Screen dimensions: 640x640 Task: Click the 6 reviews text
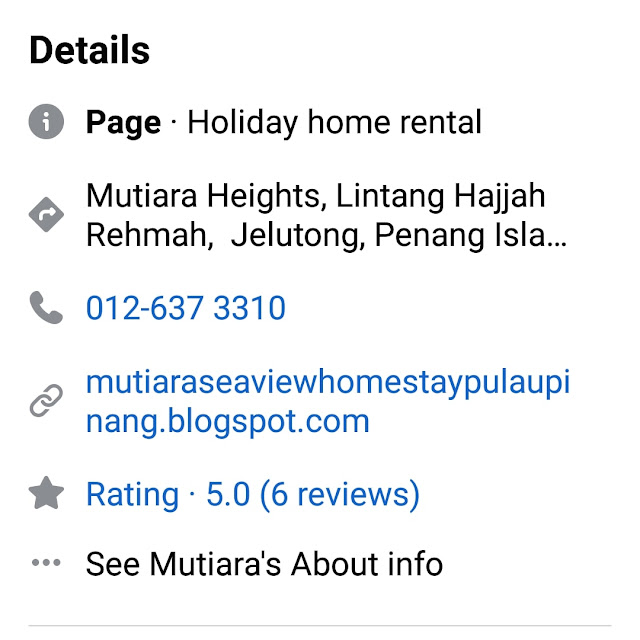click(x=340, y=494)
